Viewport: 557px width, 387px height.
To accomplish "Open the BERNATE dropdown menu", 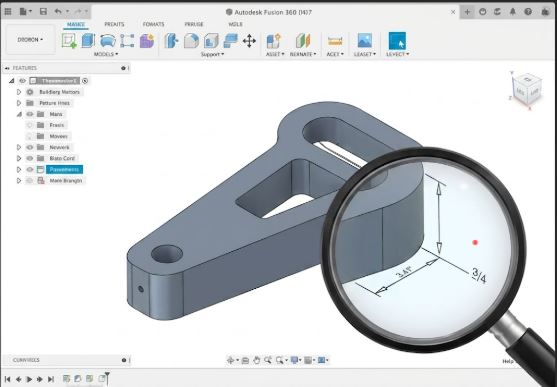I will (x=303, y=54).
